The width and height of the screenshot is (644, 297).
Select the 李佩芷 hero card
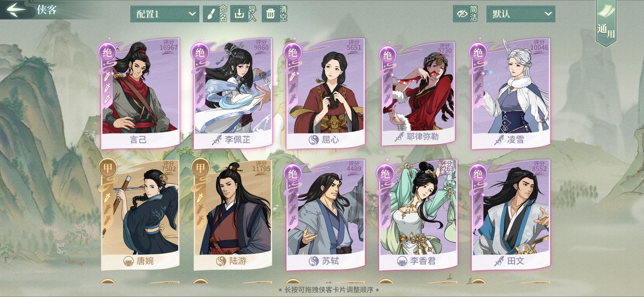click(x=233, y=94)
